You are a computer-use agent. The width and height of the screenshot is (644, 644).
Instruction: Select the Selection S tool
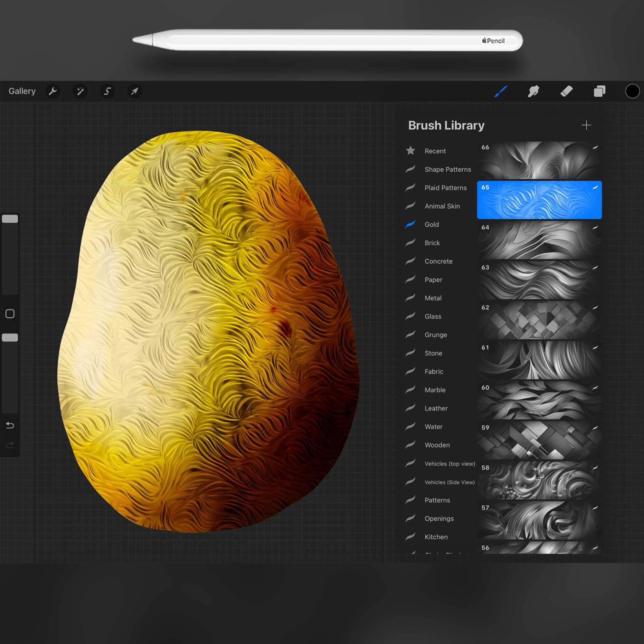[107, 91]
